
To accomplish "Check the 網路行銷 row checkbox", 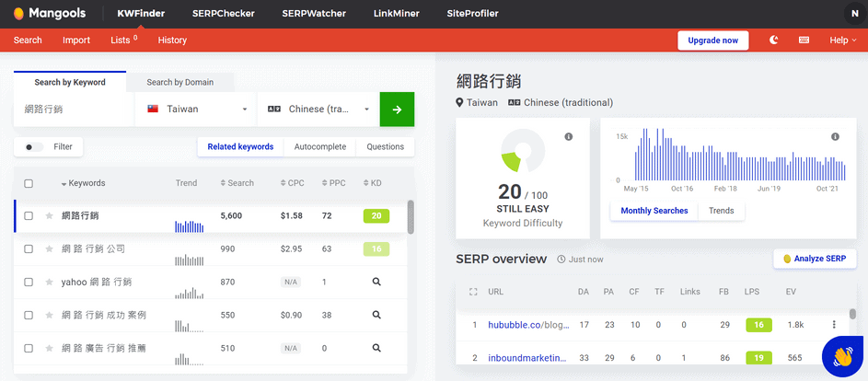I will point(29,216).
